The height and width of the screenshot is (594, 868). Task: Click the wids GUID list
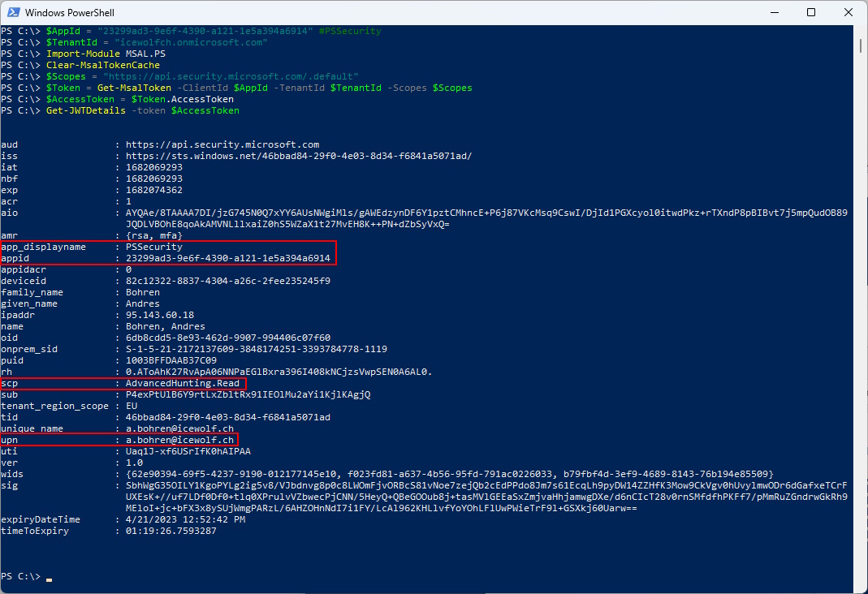pyautogui.click(x=450, y=475)
